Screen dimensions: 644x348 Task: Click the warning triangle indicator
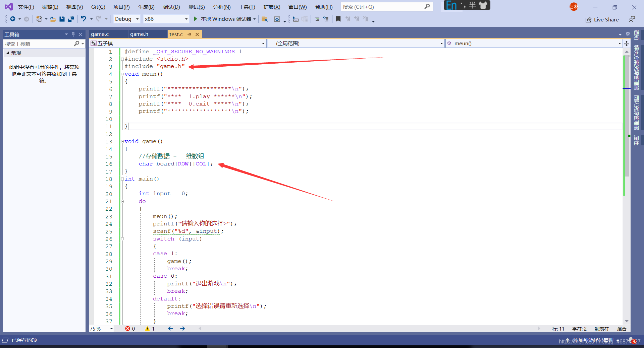pos(147,329)
